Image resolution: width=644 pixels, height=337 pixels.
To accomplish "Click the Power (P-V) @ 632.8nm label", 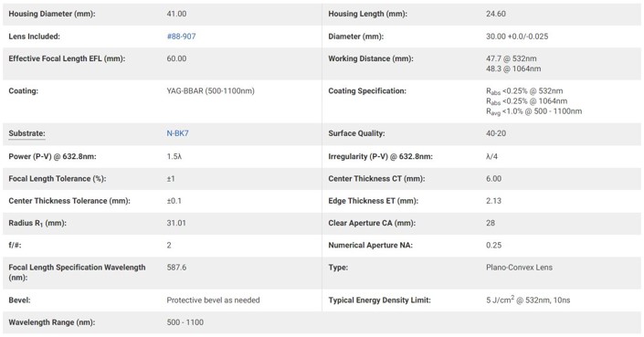I will coord(52,156).
